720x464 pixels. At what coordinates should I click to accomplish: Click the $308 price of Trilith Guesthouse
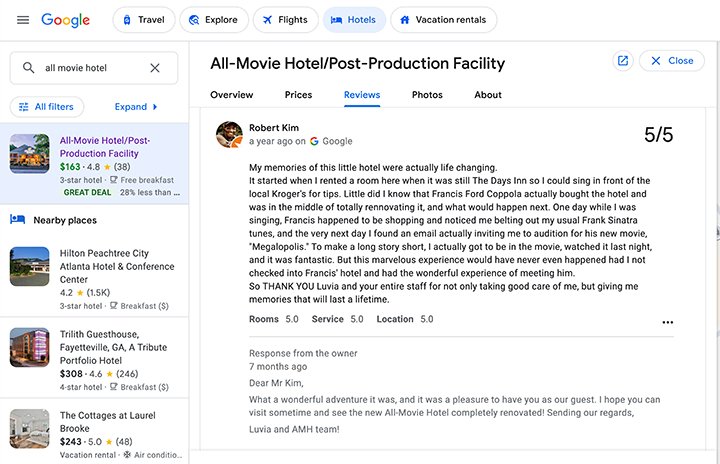tap(71, 374)
